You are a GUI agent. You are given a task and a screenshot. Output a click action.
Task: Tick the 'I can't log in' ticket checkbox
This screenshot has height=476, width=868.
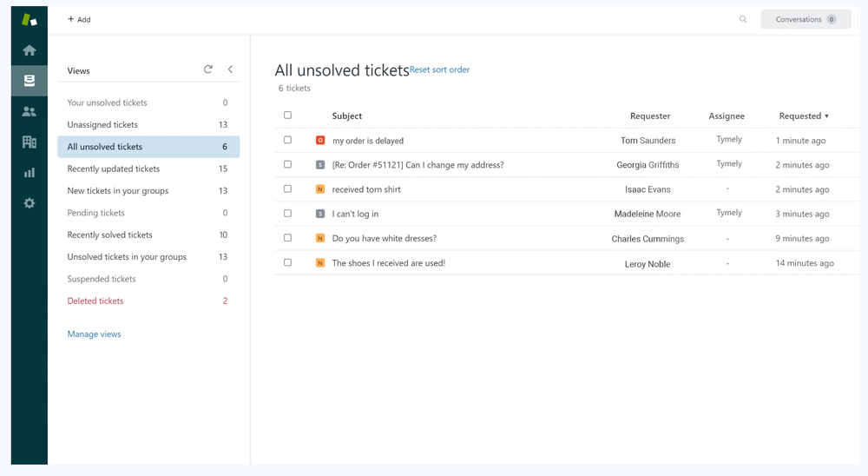click(x=288, y=213)
